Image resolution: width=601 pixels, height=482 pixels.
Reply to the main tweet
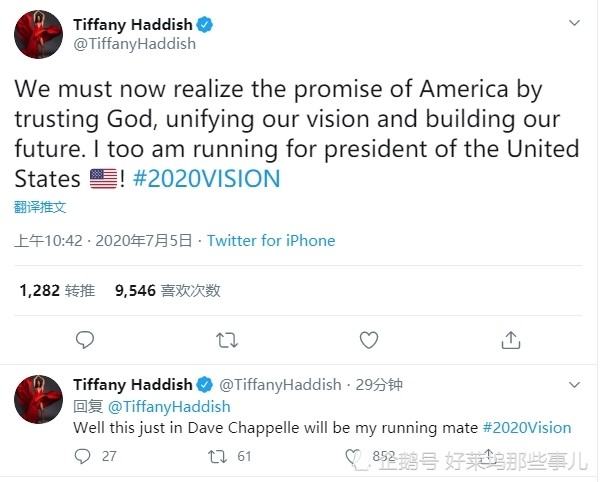click(85, 340)
